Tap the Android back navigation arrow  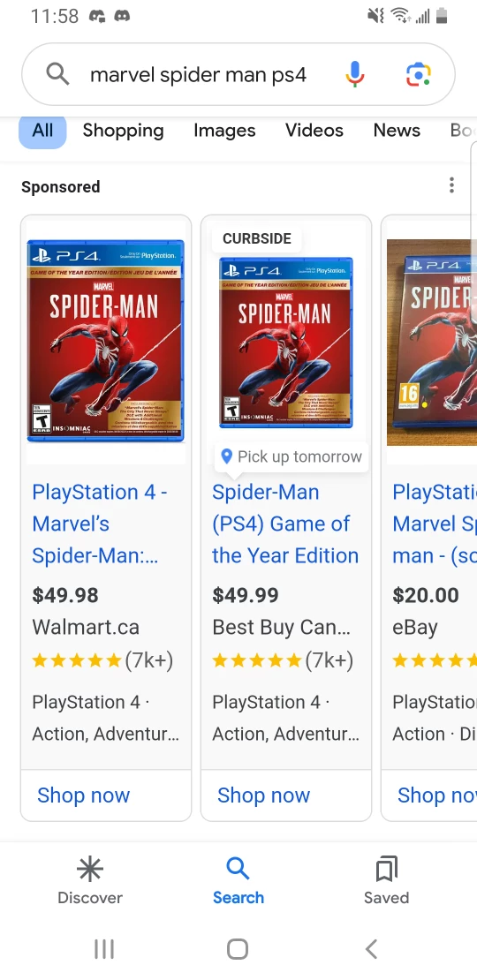[x=371, y=949]
